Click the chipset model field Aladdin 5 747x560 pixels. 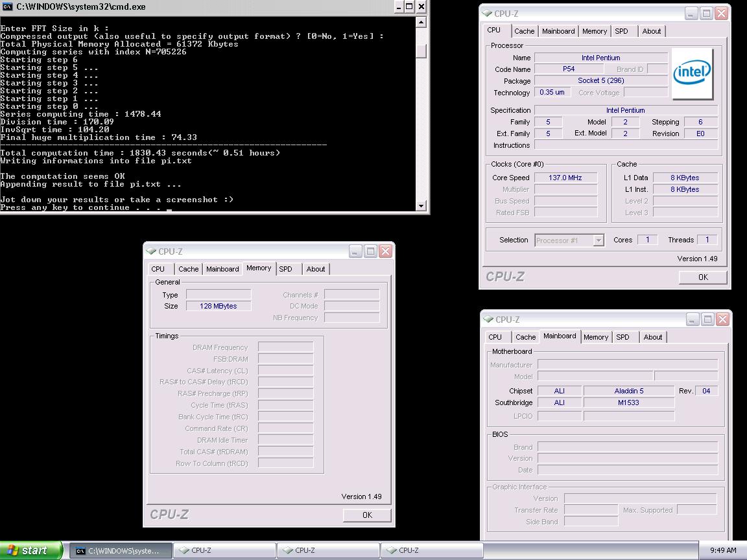(x=629, y=391)
